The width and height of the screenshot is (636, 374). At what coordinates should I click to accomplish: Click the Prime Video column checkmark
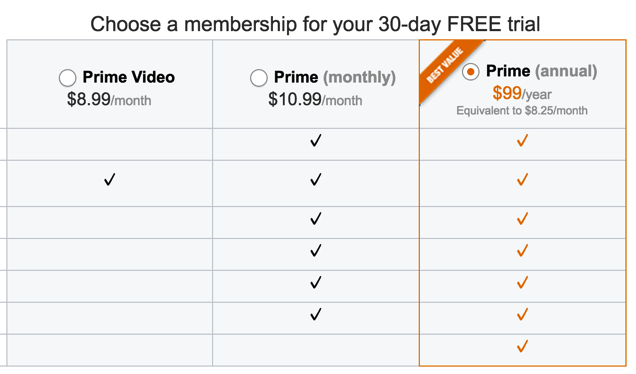(110, 179)
